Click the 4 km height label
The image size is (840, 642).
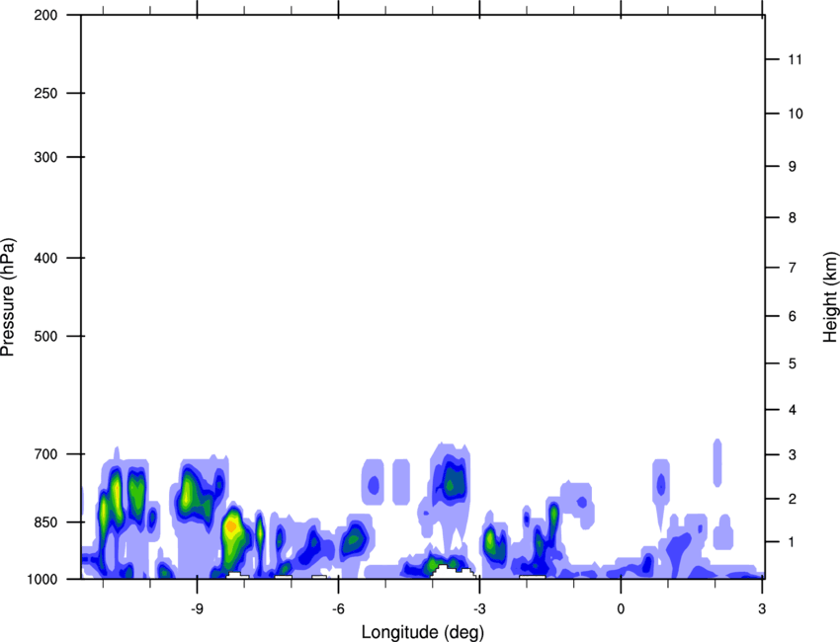[x=793, y=410]
